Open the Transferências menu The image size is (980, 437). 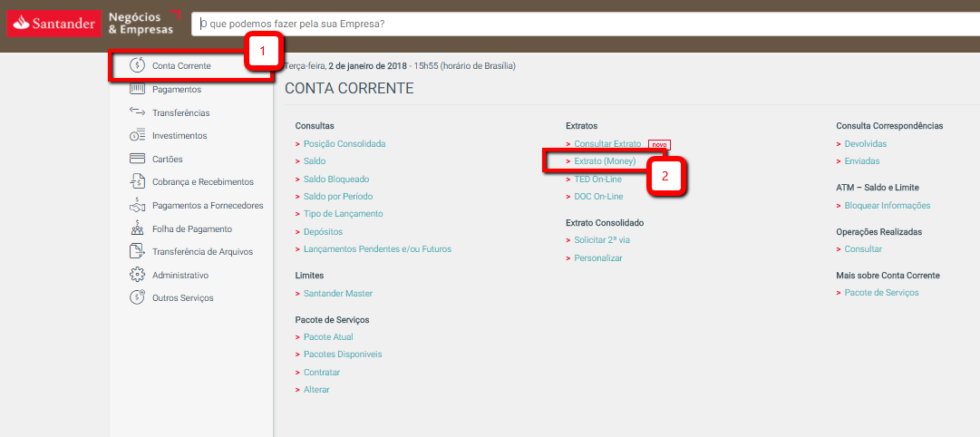pos(181,113)
